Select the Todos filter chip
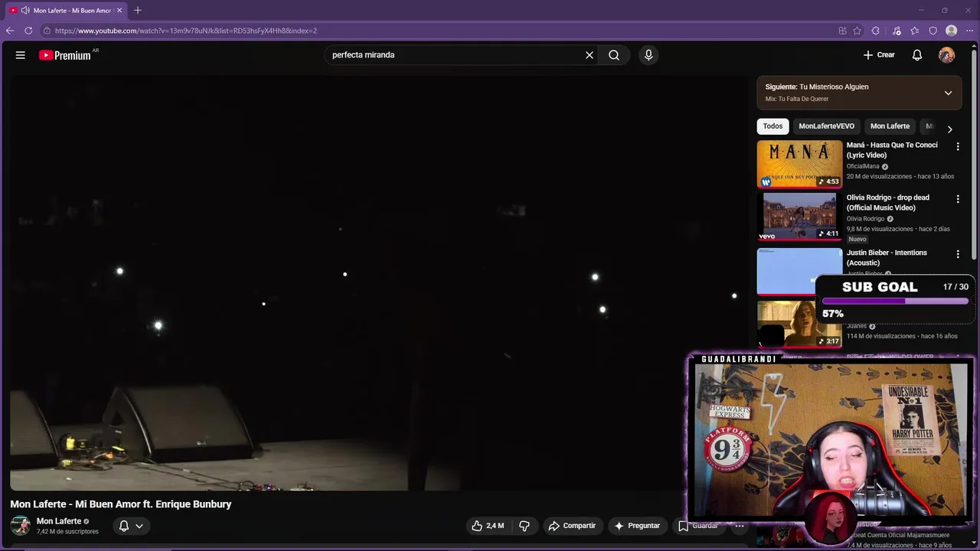This screenshot has height=551, width=980. (773, 126)
